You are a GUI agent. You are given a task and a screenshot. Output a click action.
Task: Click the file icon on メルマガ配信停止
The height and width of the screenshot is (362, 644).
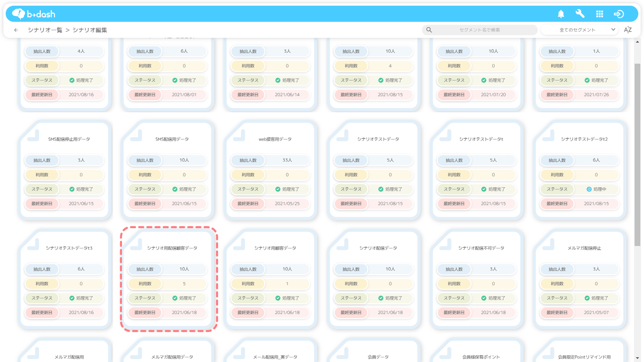click(548, 245)
